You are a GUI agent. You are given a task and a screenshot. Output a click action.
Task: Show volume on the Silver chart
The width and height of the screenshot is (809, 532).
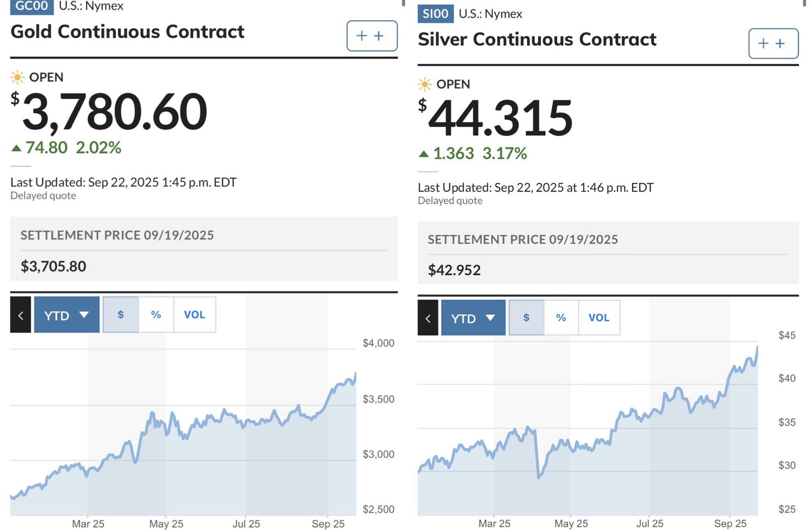click(x=599, y=318)
